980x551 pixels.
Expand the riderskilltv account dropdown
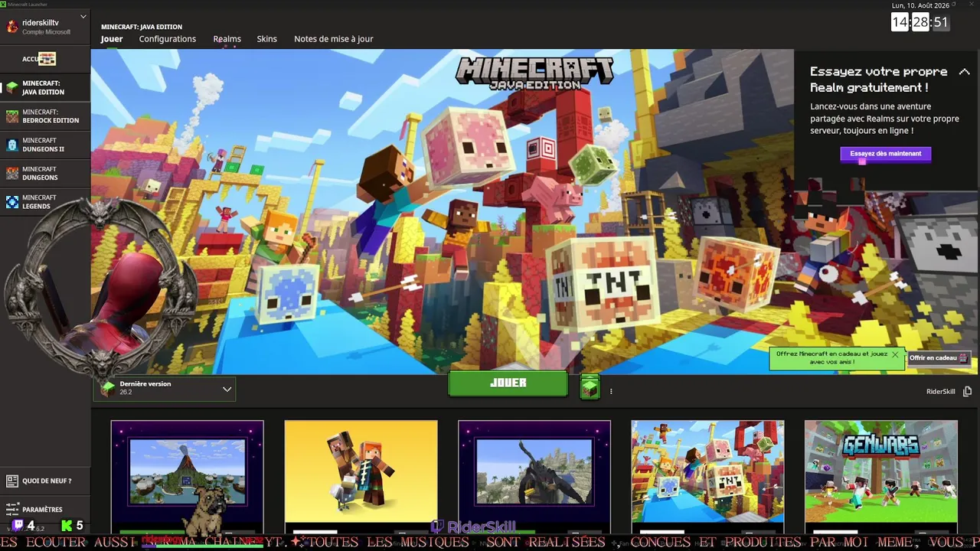pos(83,17)
